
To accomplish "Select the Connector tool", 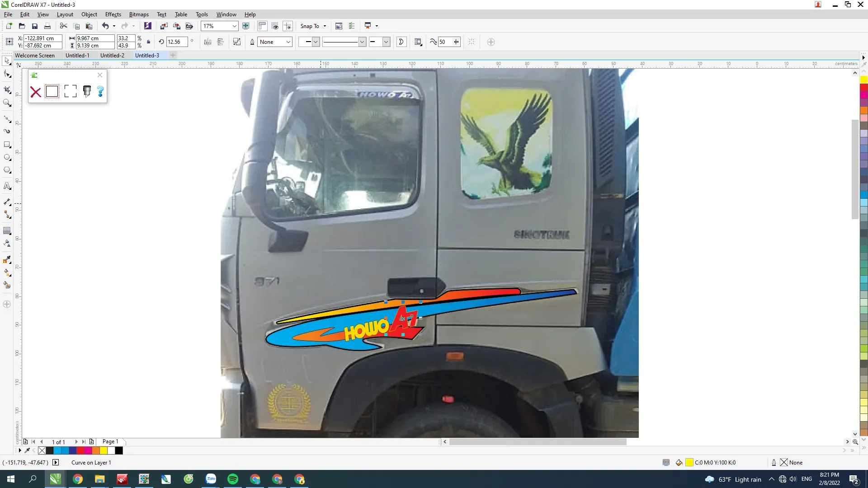I will click(x=7, y=215).
